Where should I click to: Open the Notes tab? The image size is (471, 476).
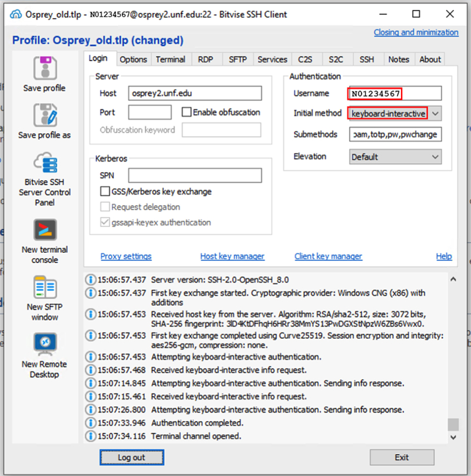point(399,59)
